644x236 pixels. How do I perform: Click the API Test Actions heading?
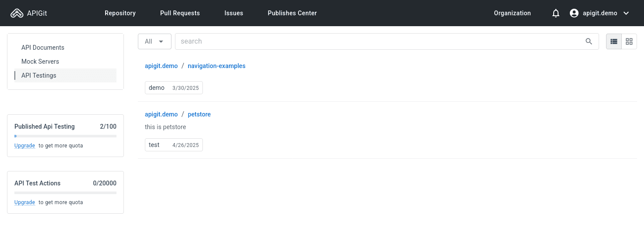(38, 183)
